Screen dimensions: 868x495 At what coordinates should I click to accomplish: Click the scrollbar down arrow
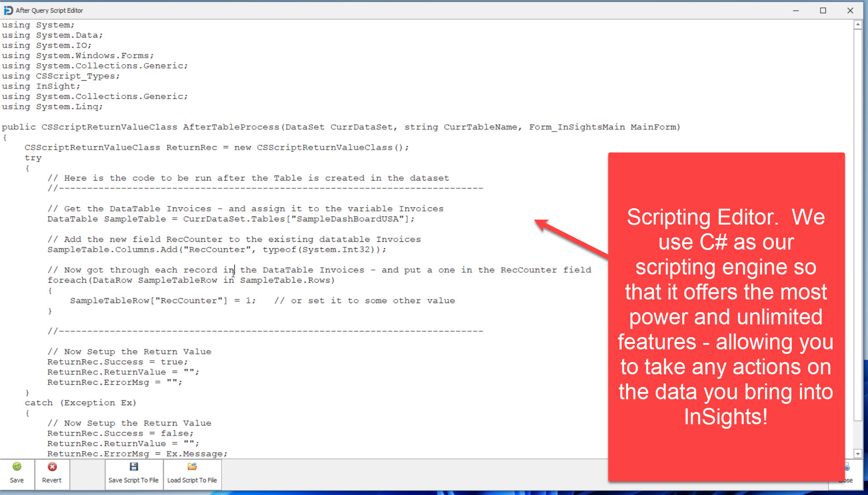(858, 453)
